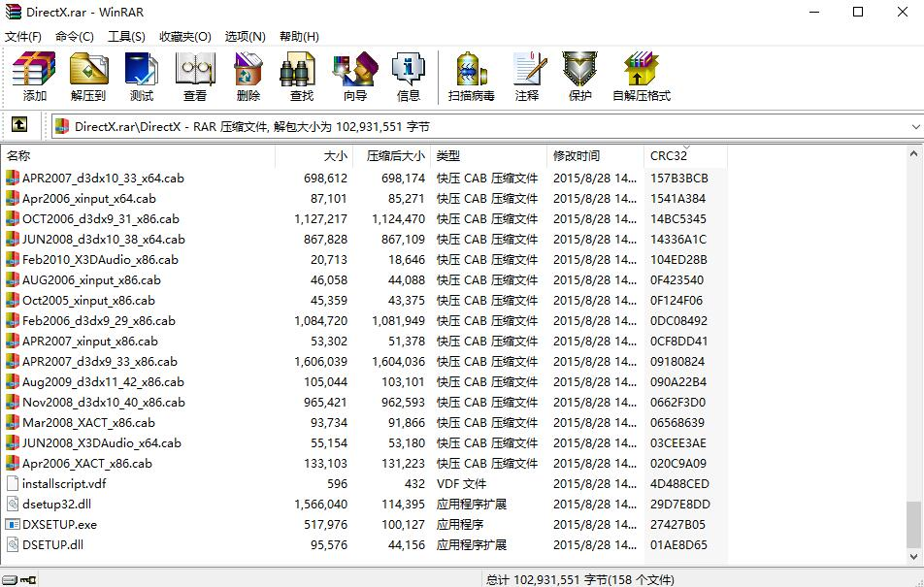Click the icon of DSETUP.dll
The height and width of the screenshot is (587, 924).
pyautogui.click(x=13, y=544)
